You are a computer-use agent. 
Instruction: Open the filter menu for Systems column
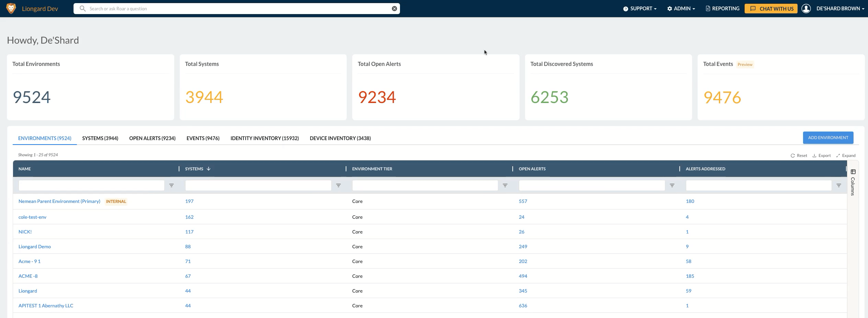338,185
